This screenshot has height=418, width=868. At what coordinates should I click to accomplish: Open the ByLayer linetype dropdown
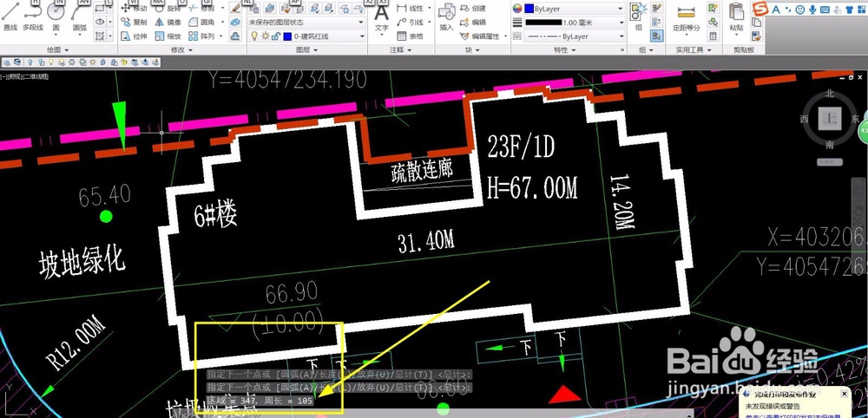point(574,36)
